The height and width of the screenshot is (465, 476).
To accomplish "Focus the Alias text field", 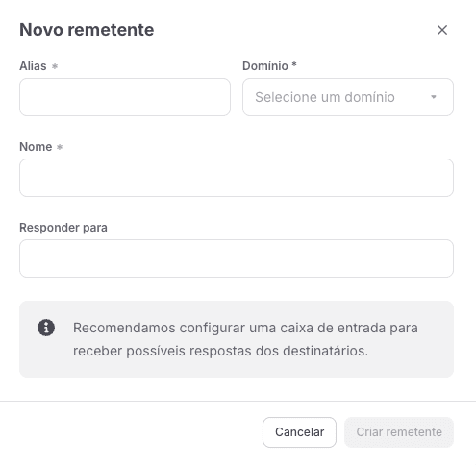I will pos(125,97).
